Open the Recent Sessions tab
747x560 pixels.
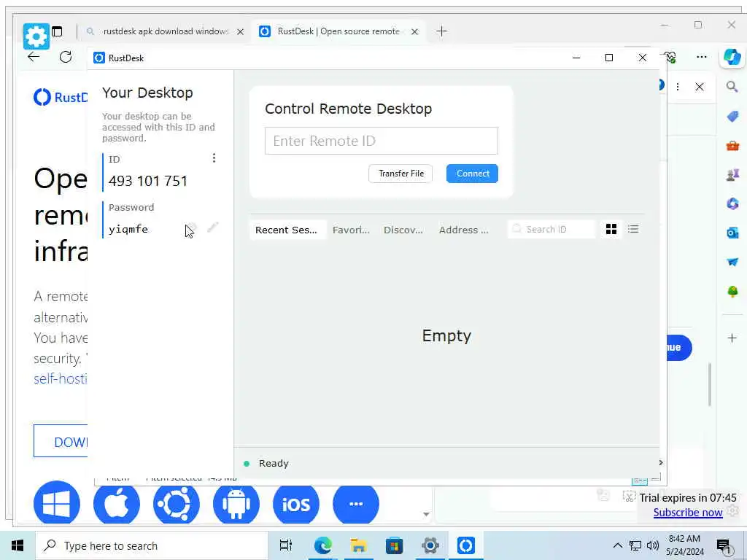[x=286, y=230]
